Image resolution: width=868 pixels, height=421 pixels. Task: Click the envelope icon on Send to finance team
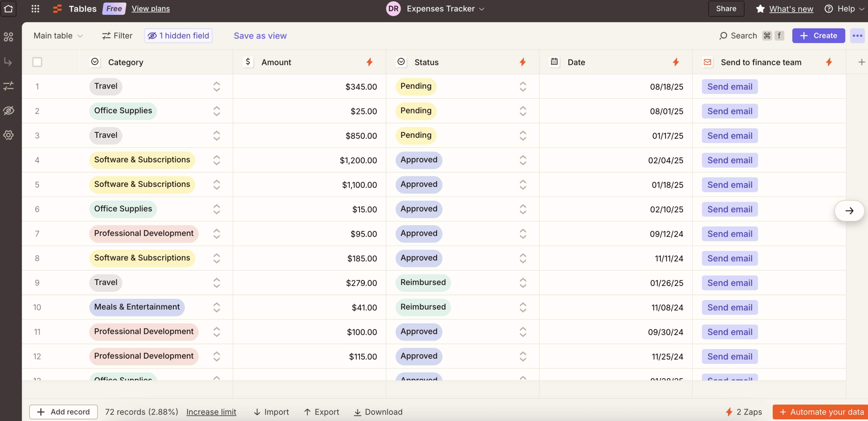coord(707,62)
